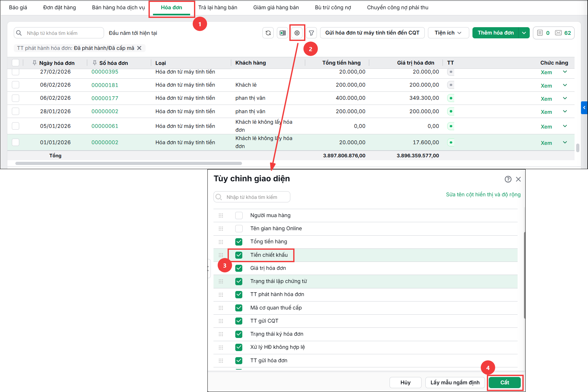
Task: Open the Đơn đặt hàng tab
Action: (60, 7)
